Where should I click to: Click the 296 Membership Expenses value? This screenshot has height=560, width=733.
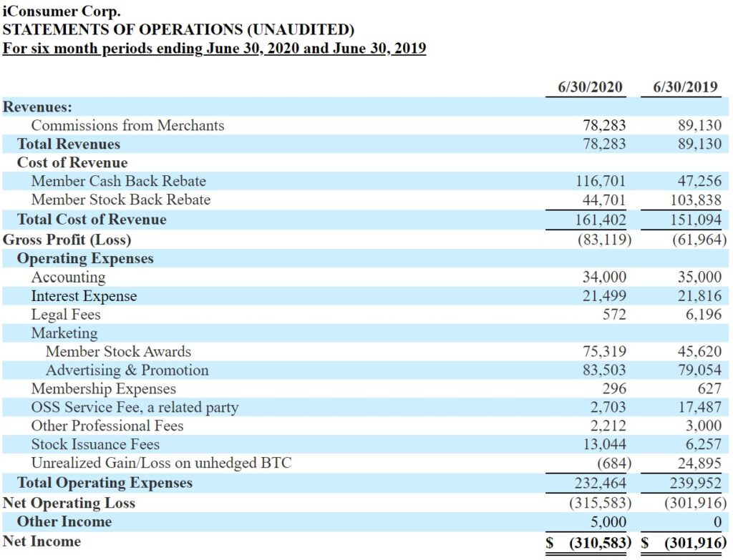[613, 388]
